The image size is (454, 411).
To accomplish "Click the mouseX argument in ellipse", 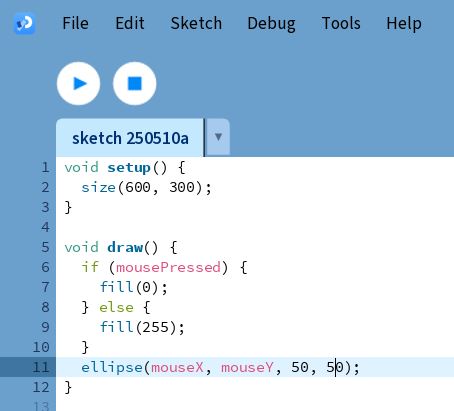I will coord(177,367).
